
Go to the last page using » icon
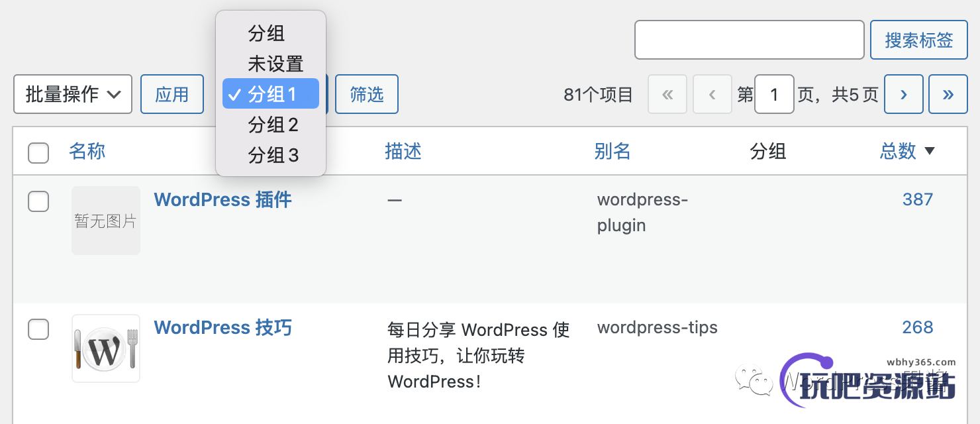coord(948,94)
